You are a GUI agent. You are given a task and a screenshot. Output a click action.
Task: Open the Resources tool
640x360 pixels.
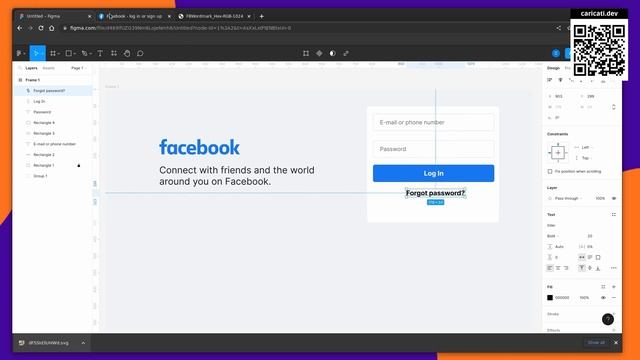point(114,53)
